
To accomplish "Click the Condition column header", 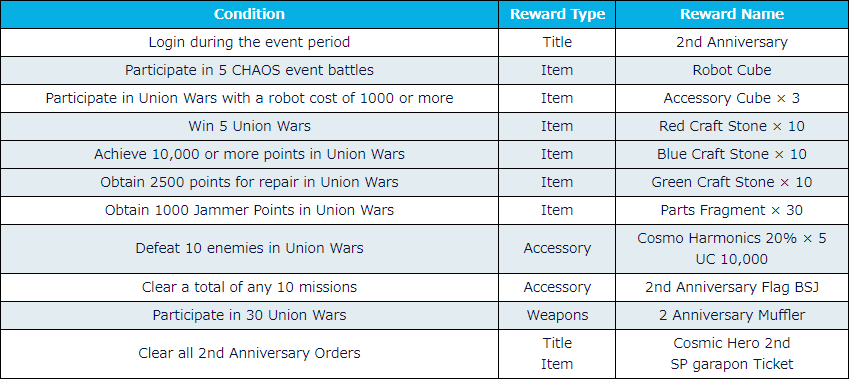I will 249,14.
